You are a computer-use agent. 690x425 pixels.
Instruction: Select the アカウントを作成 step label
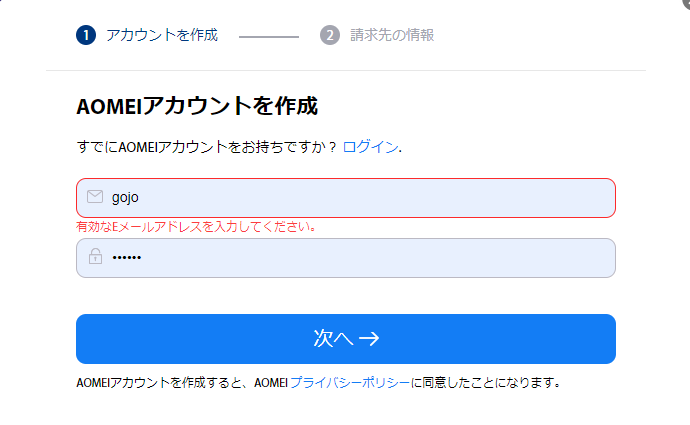coord(162,35)
